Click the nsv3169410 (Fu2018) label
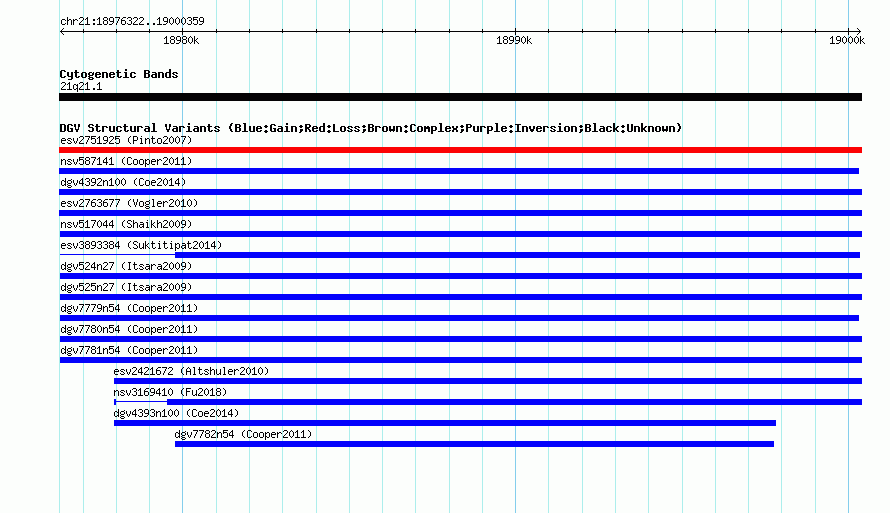 point(170,392)
